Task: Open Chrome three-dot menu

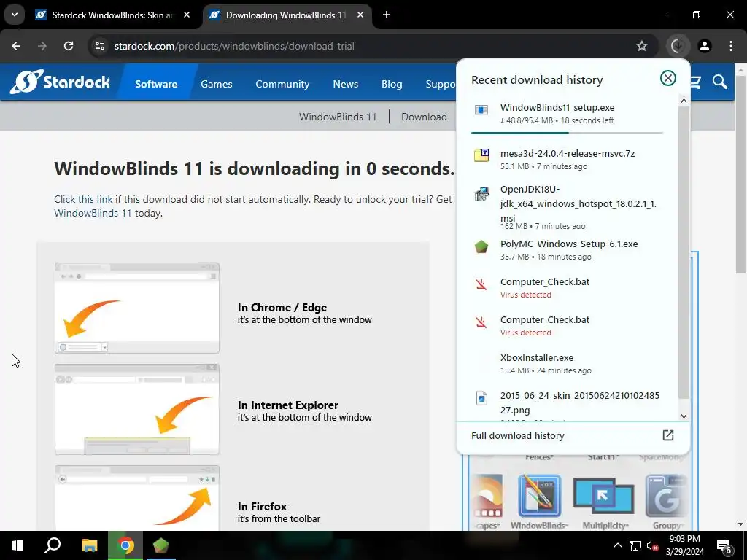Action: point(731,46)
